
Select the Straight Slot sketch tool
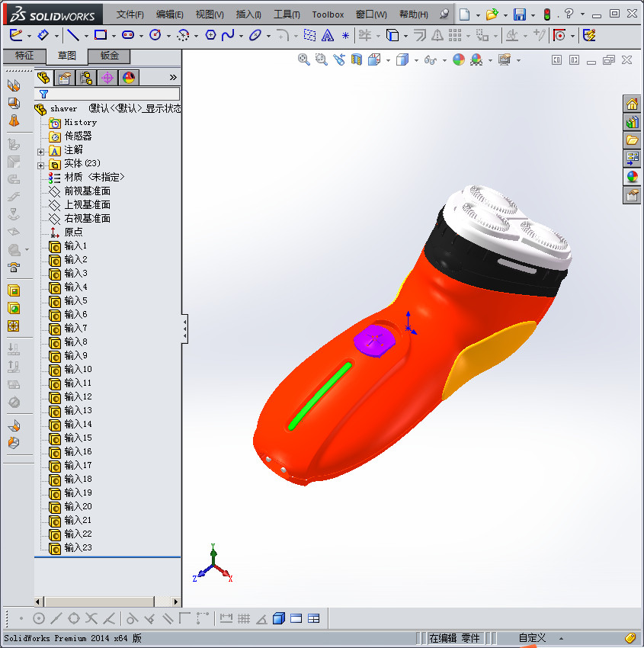128,35
